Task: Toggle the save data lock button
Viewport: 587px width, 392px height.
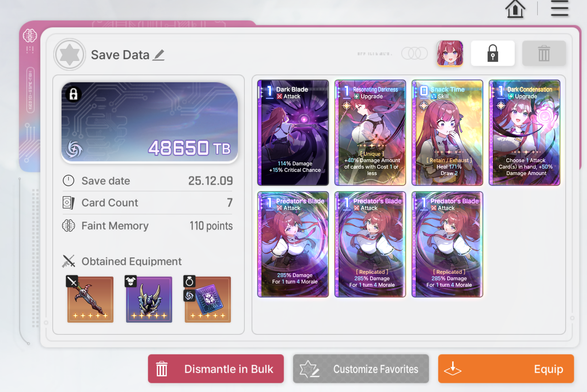Action: (493, 53)
